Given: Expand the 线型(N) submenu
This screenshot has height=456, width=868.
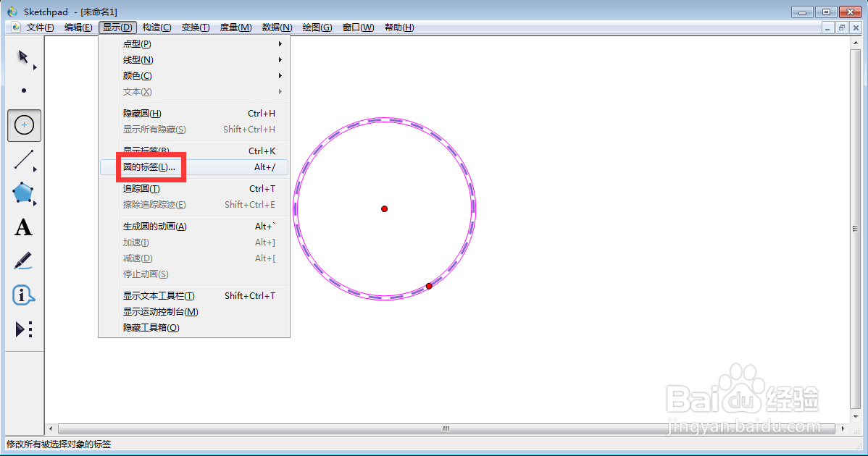Looking at the screenshot, I should pos(194,59).
